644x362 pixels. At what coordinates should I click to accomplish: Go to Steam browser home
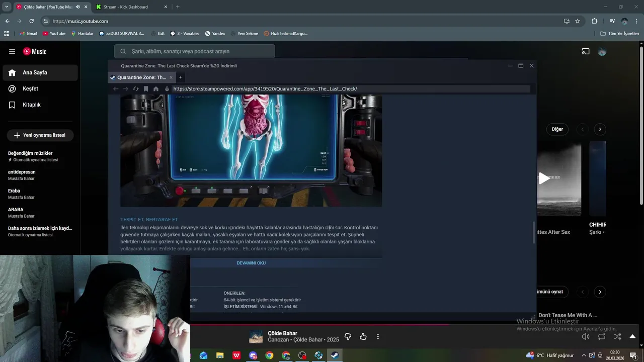click(156, 88)
